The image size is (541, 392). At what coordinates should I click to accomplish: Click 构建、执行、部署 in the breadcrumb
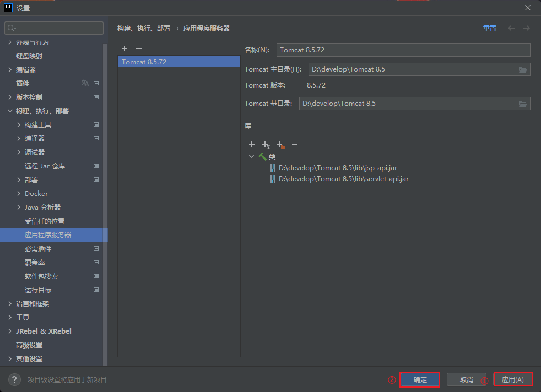(144, 29)
